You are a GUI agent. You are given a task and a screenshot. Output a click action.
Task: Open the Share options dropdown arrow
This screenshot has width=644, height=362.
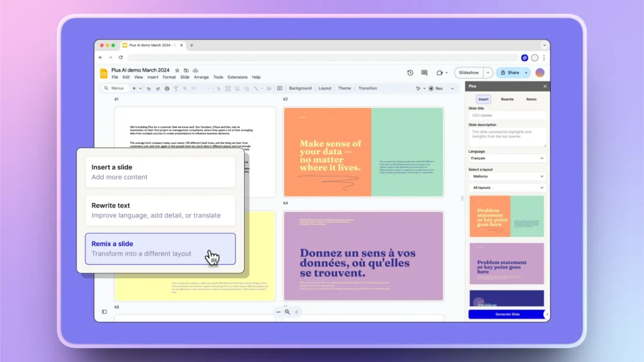[526, 73]
